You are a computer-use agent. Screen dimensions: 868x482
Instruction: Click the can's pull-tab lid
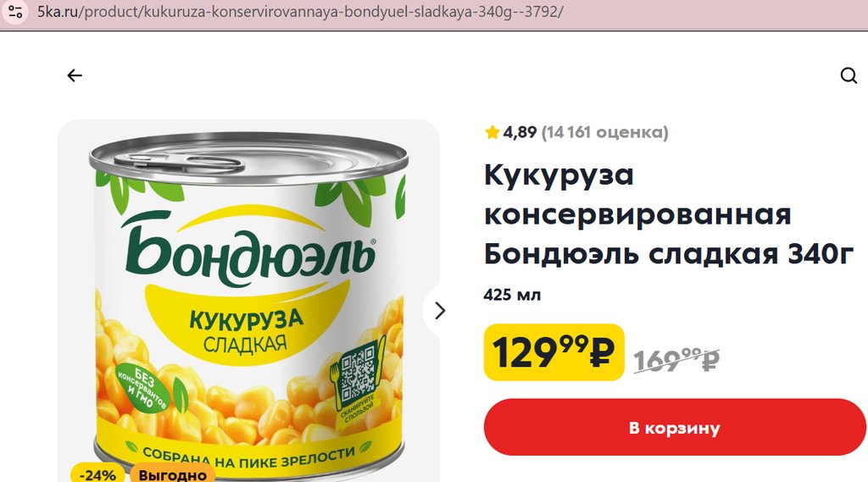pos(180,162)
